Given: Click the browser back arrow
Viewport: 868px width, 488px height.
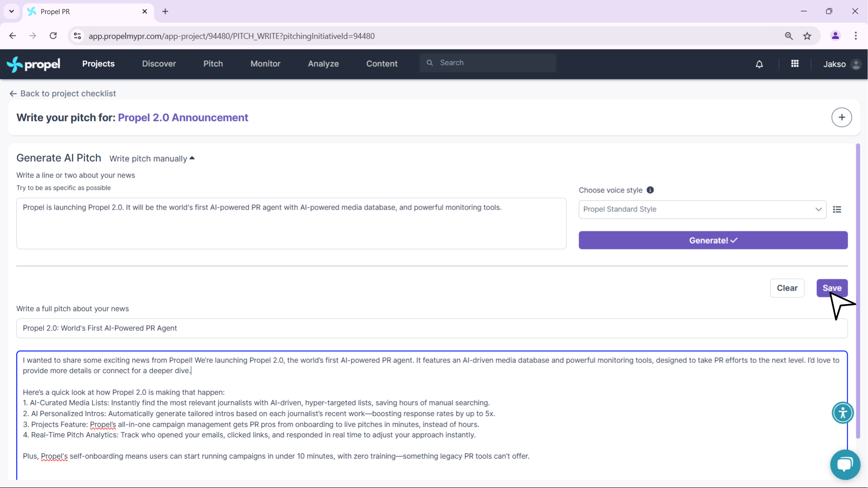Looking at the screenshot, I should point(13,36).
